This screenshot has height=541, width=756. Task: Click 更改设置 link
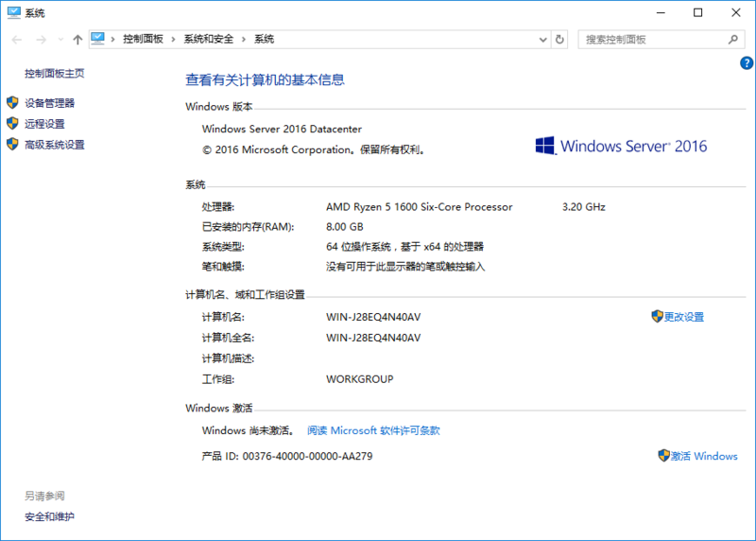click(x=683, y=317)
